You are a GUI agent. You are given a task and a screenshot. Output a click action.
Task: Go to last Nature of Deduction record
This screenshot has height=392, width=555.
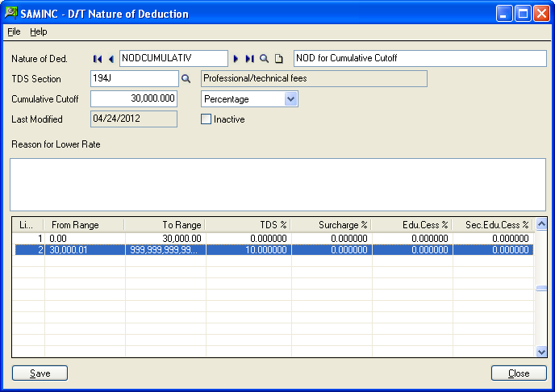point(249,59)
